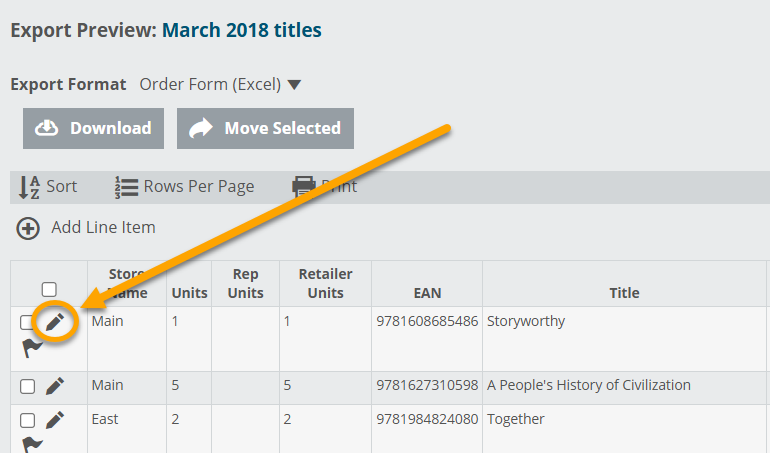Check the Storyworthy row checkbox

[28, 323]
